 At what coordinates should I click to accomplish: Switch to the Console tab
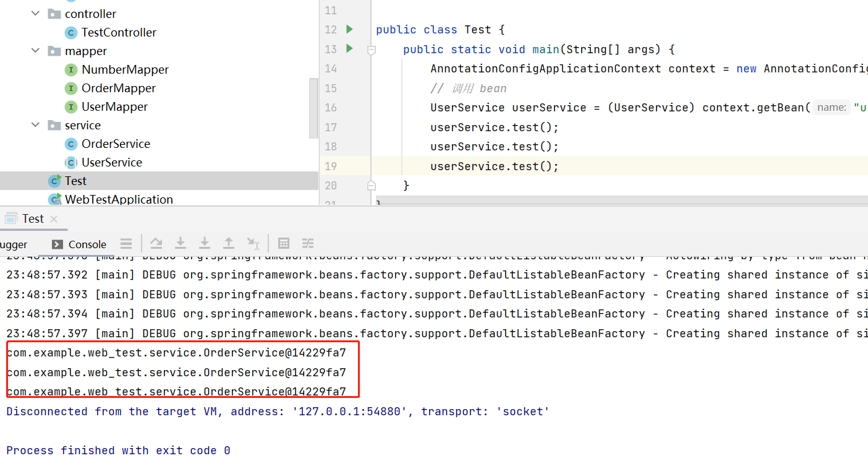[80, 244]
